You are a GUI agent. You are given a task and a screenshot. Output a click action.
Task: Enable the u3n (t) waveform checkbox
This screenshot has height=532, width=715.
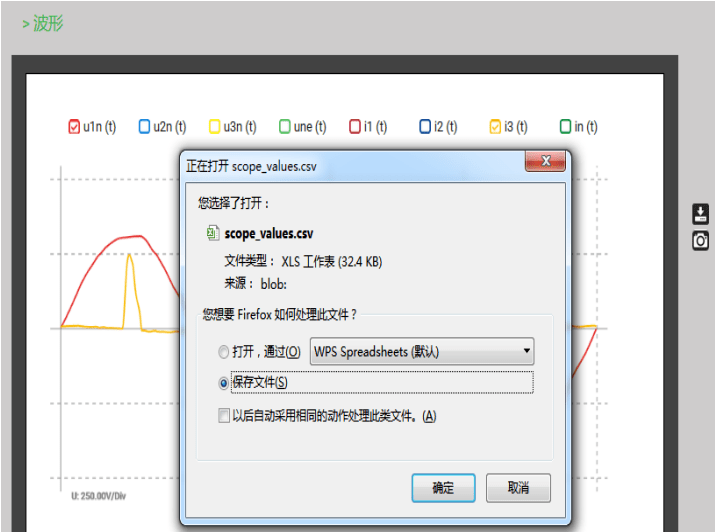(x=214, y=127)
